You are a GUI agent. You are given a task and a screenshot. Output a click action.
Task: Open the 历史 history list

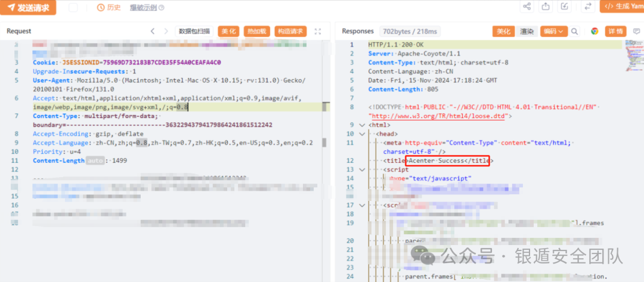pyautogui.click(x=109, y=7)
